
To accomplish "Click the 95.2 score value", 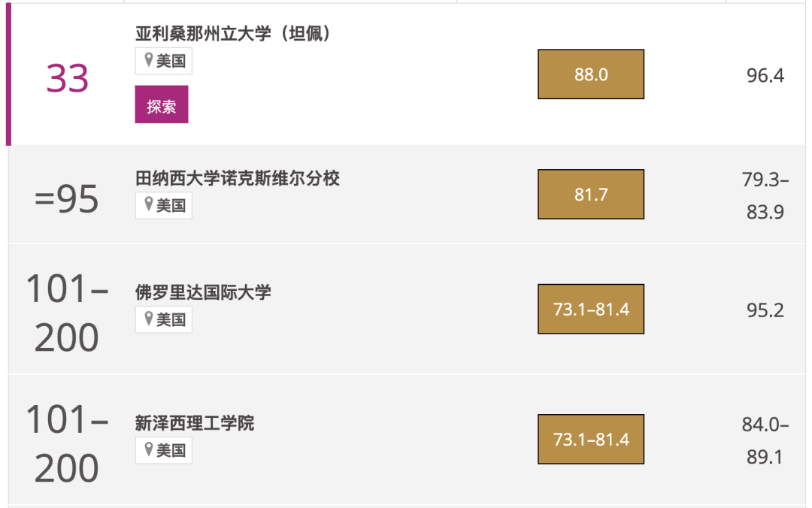I will point(765,310).
